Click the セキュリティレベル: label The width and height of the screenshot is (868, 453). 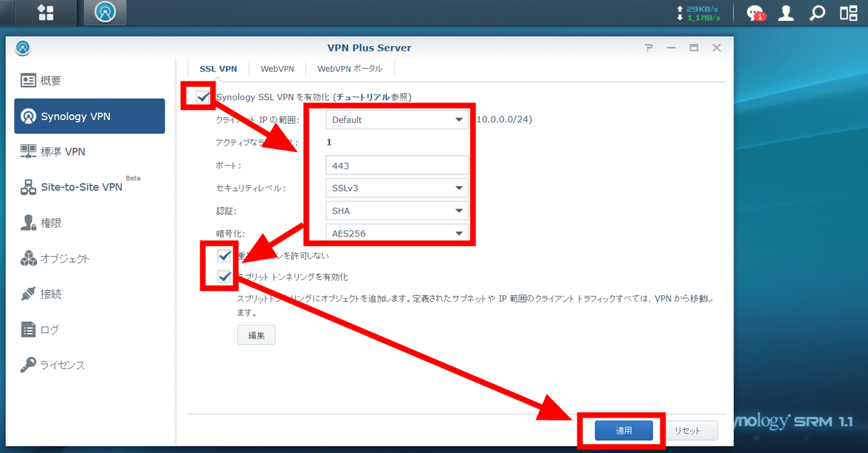[x=250, y=188]
